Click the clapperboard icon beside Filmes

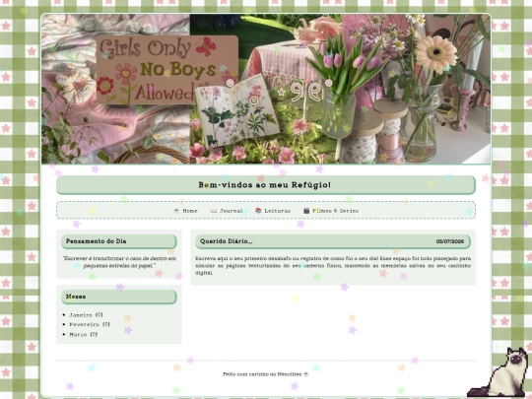pos(306,211)
